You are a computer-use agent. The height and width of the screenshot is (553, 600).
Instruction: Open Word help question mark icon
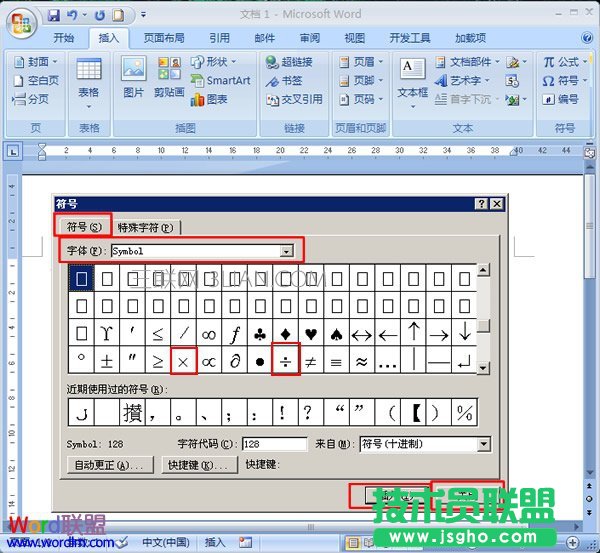click(x=587, y=38)
